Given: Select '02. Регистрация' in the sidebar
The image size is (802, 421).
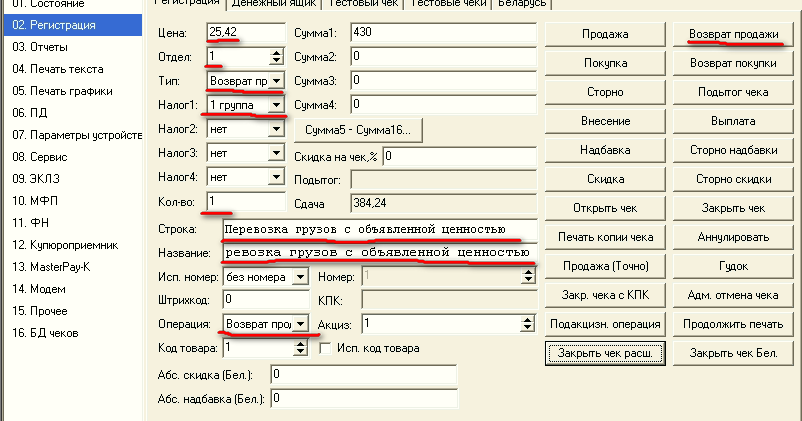Looking at the screenshot, I should coord(73,25).
